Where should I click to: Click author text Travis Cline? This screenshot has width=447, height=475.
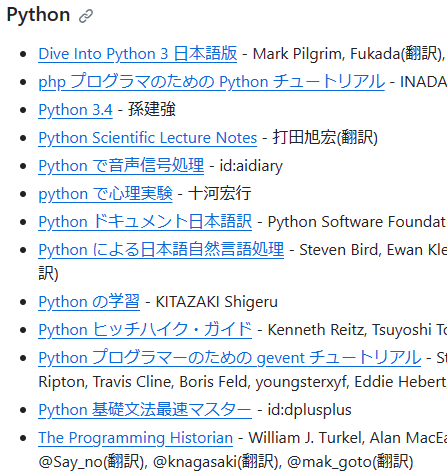click(133, 382)
